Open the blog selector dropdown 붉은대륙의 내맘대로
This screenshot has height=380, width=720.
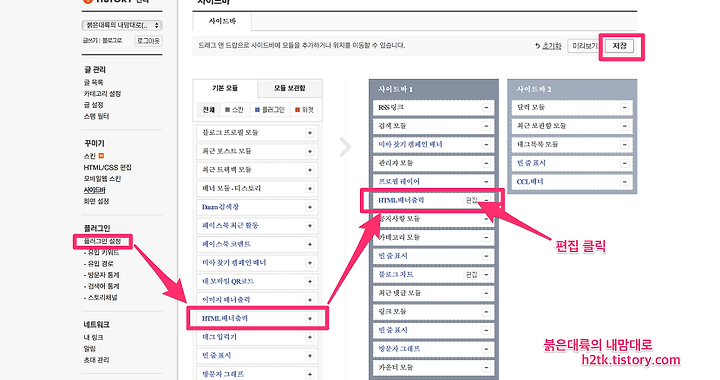(x=122, y=25)
